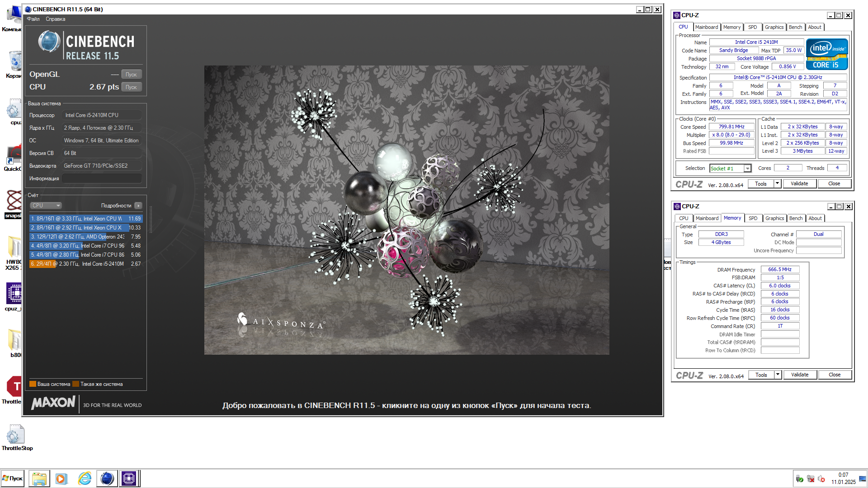This screenshot has height=488, width=868.
Task: Click the upper CPU-Z title bar icon
Action: click(677, 15)
